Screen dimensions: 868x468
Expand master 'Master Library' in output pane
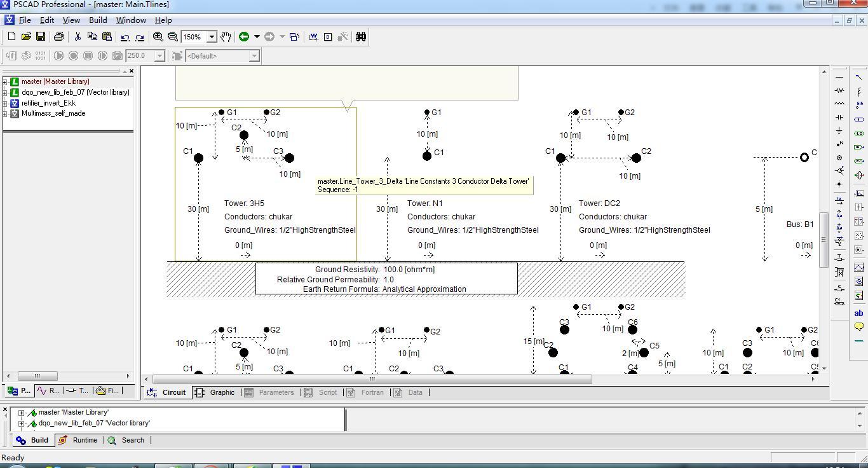click(21, 413)
